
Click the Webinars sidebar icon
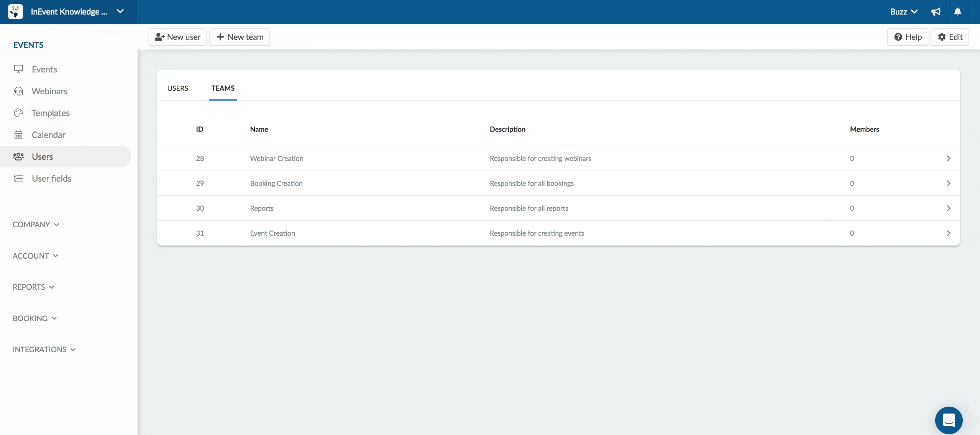coord(19,91)
